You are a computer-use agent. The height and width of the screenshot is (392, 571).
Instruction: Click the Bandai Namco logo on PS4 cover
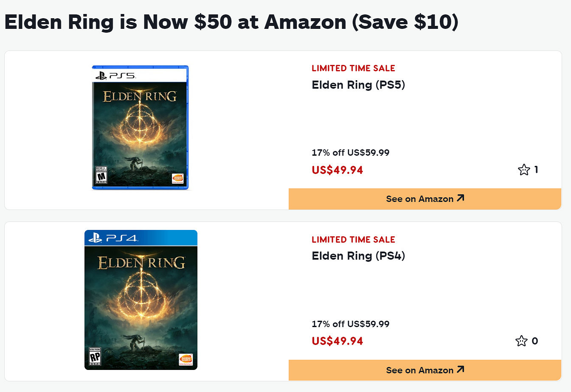[x=186, y=359]
